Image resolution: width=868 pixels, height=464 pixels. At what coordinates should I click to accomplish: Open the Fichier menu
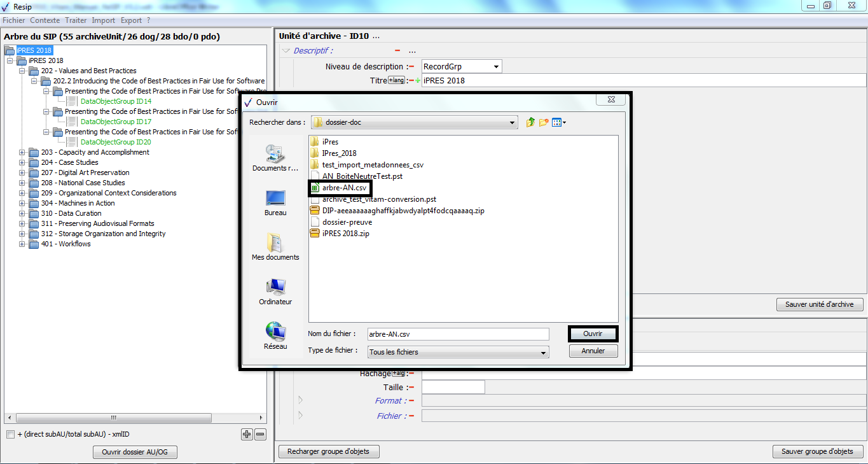coord(13,20)
